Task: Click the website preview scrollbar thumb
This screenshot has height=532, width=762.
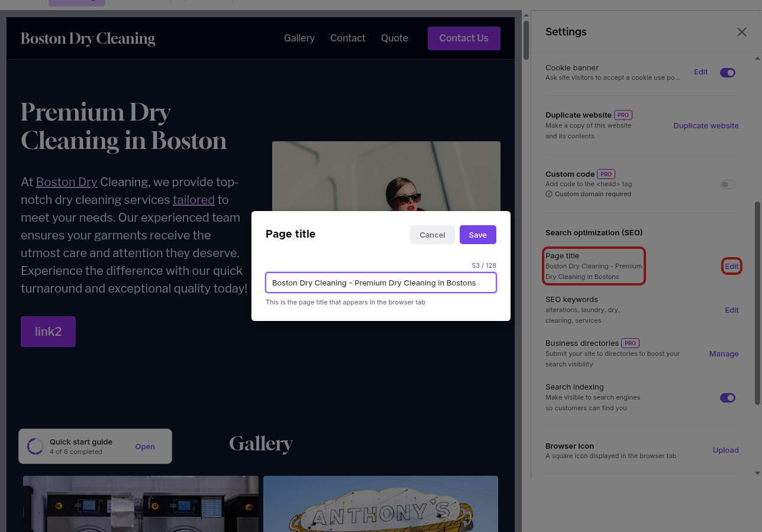Action: (x=526, y=40)
